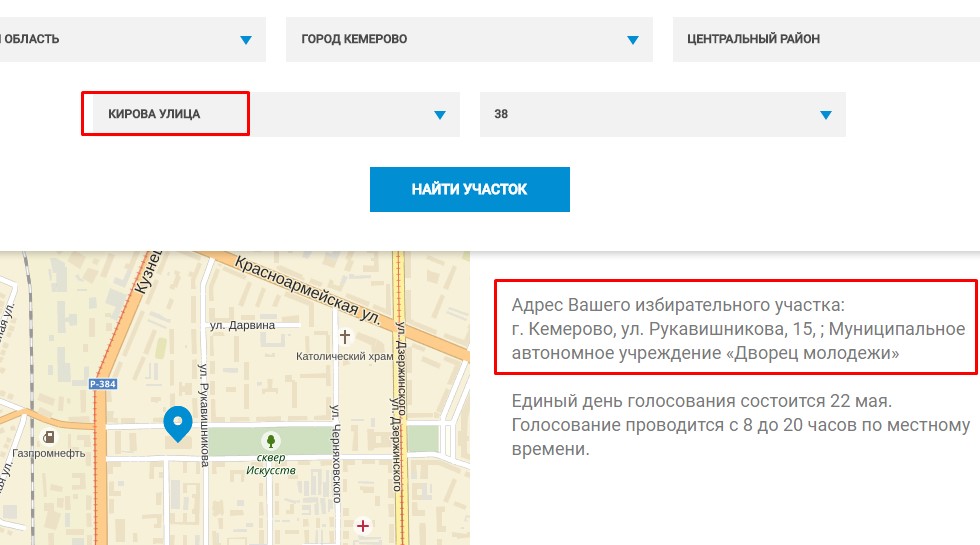Click the сквер Искусств tree icon
The height and width of the screenshot is (545, 980).
pos(271,441)
